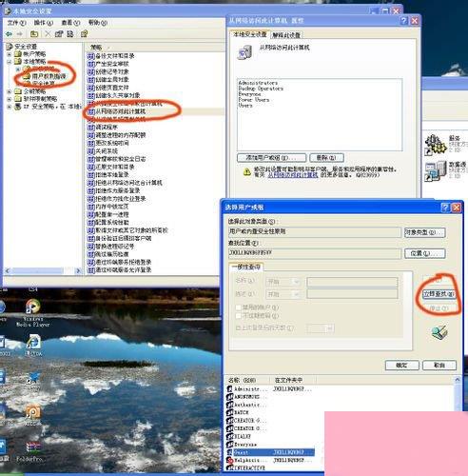Click the results list scroll-up arrow
Viewport: 468px width, 476px height.
458,380
